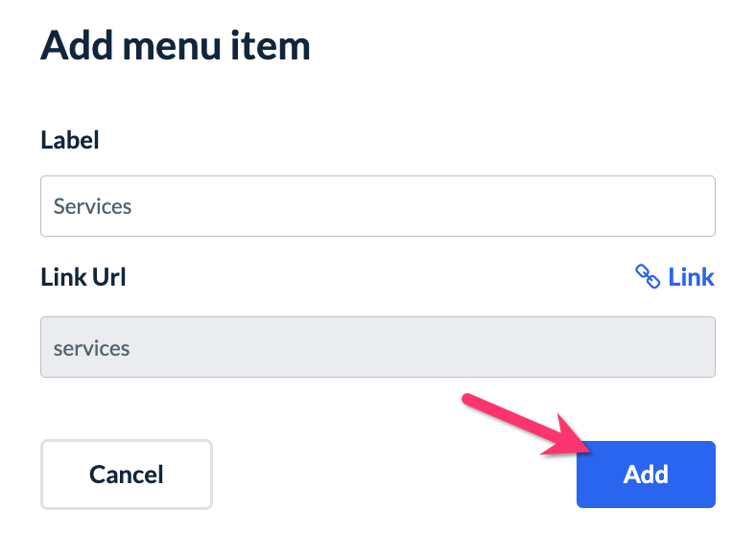The width and height of the screenshot is (756, 533).
Task: Click the blue Add button
Action: click(646, 474)
